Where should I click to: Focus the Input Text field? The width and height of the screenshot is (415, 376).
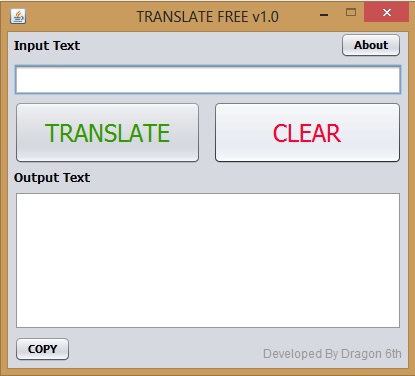tap(208, 80)
